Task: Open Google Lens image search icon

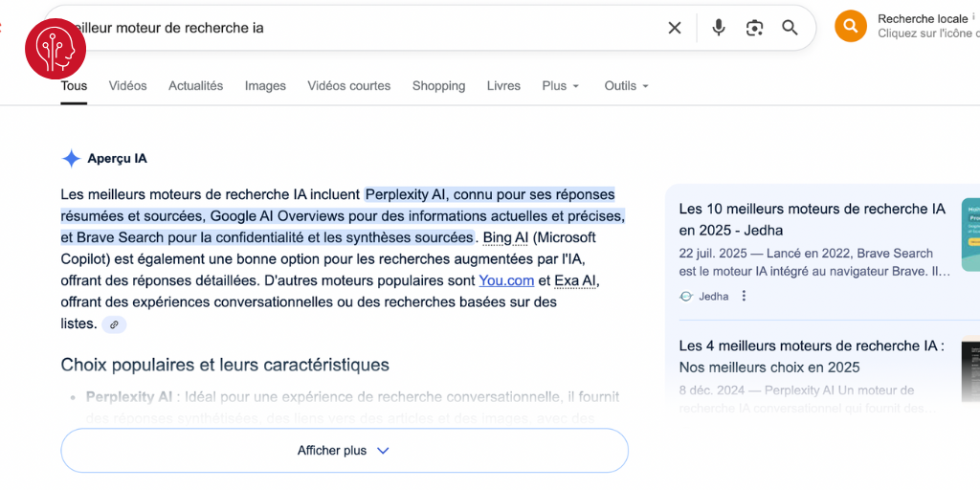Action: coord(754,28)
